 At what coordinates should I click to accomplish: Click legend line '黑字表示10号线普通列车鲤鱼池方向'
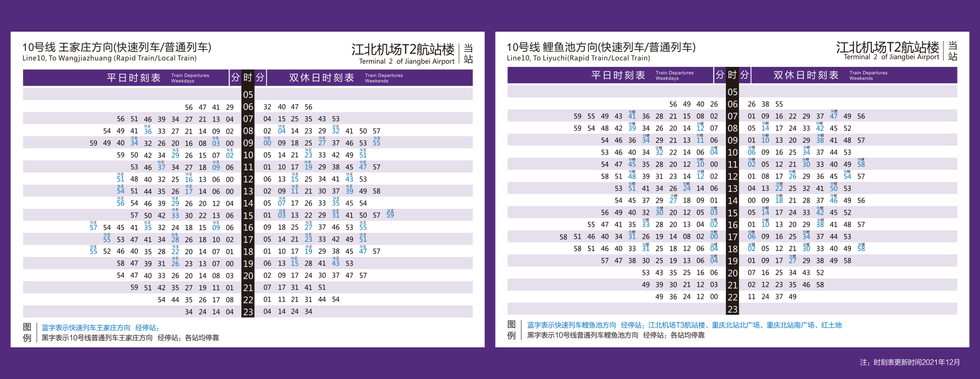pos(583,335)
